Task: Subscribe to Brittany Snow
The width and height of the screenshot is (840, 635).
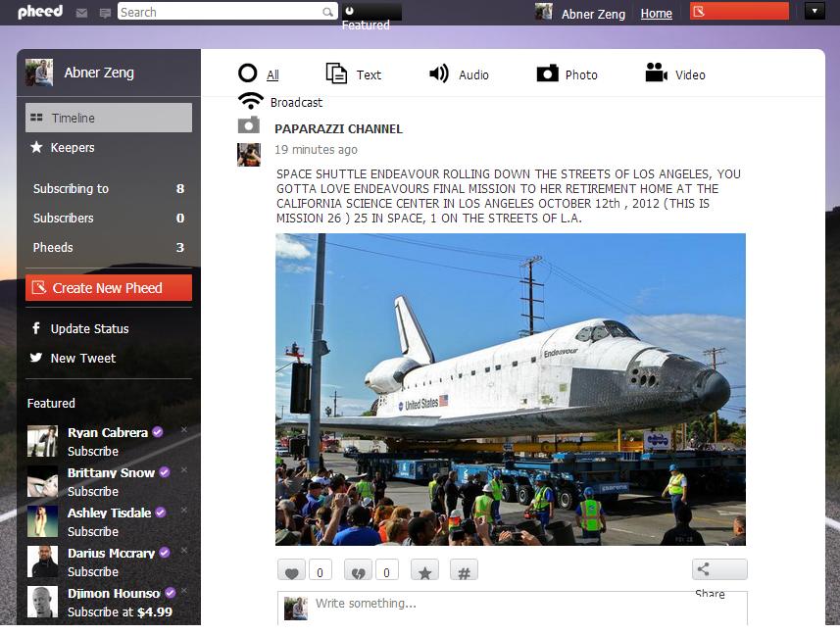Action: click(x=93, y=492)
